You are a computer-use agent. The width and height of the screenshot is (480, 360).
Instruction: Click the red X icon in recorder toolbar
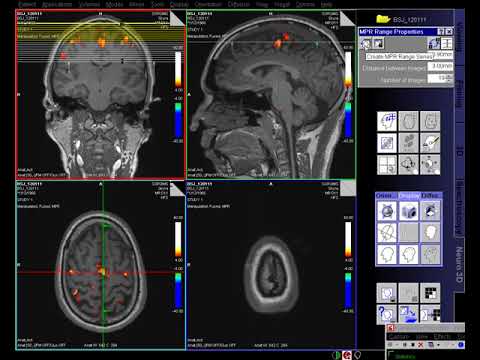click(x=421, y=345)
